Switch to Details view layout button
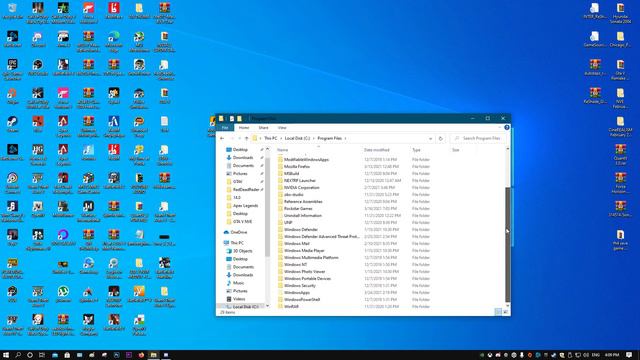Screen dimensions: 640x360 498,312
